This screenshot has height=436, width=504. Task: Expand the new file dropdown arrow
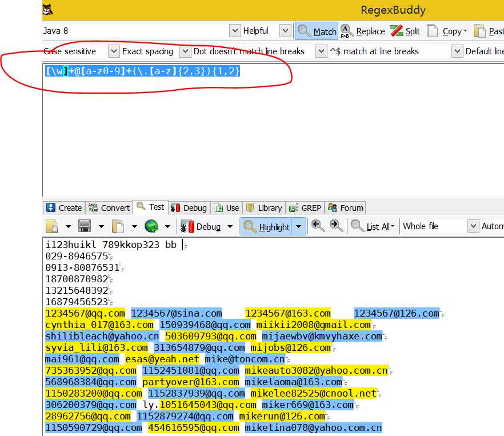pyautogui.click(x=68, y=226)
